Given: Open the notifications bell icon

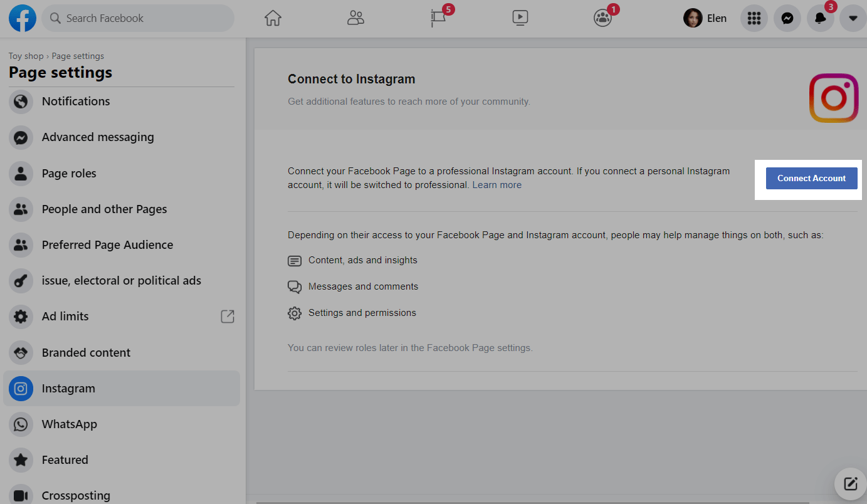Looking at the screenshot, I should coord(821,18).
